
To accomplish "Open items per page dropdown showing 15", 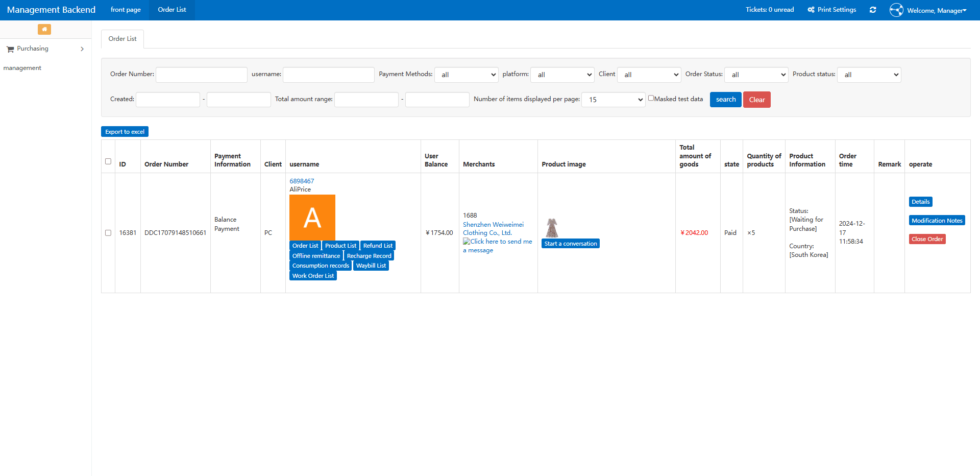I will coord(614,100).
